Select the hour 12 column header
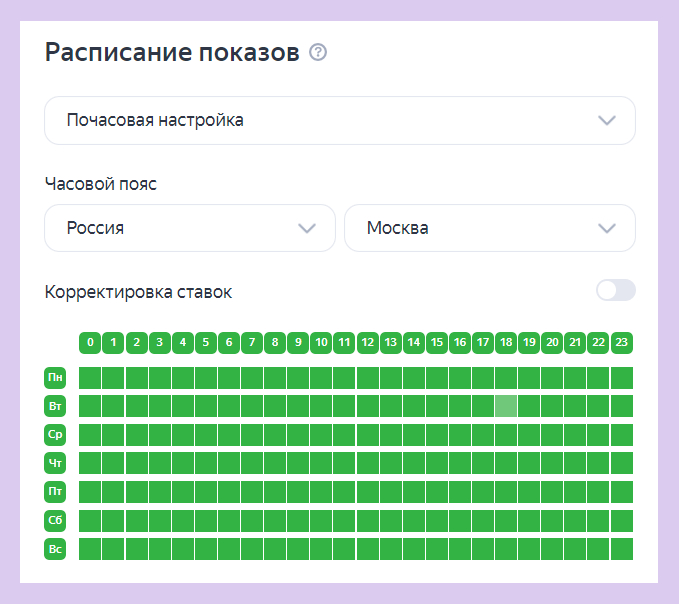 coord(367,343)
